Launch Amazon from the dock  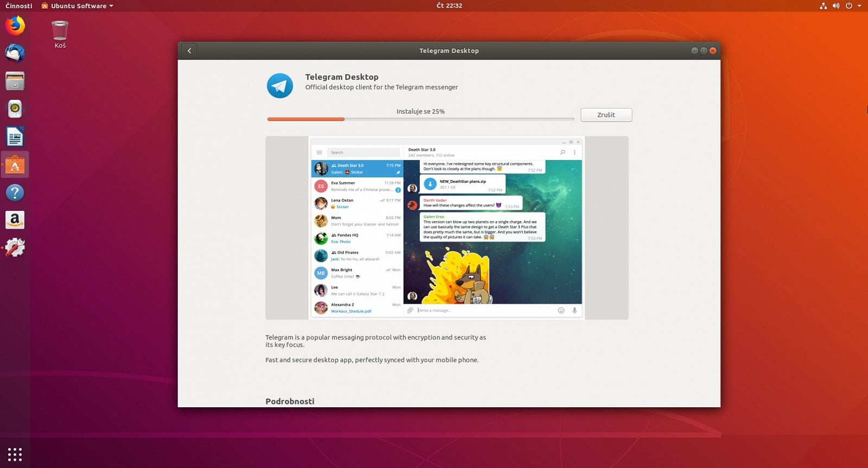(x=15, y=220)
